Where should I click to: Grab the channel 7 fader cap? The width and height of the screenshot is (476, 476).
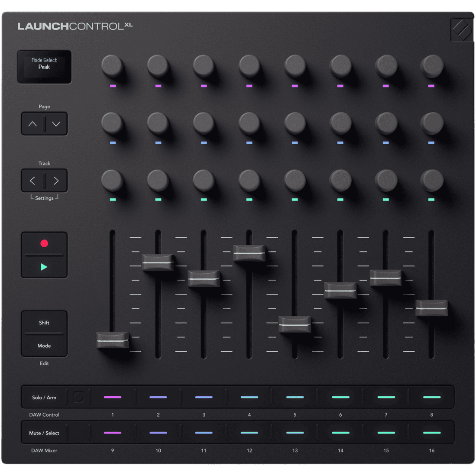[386, 278]
